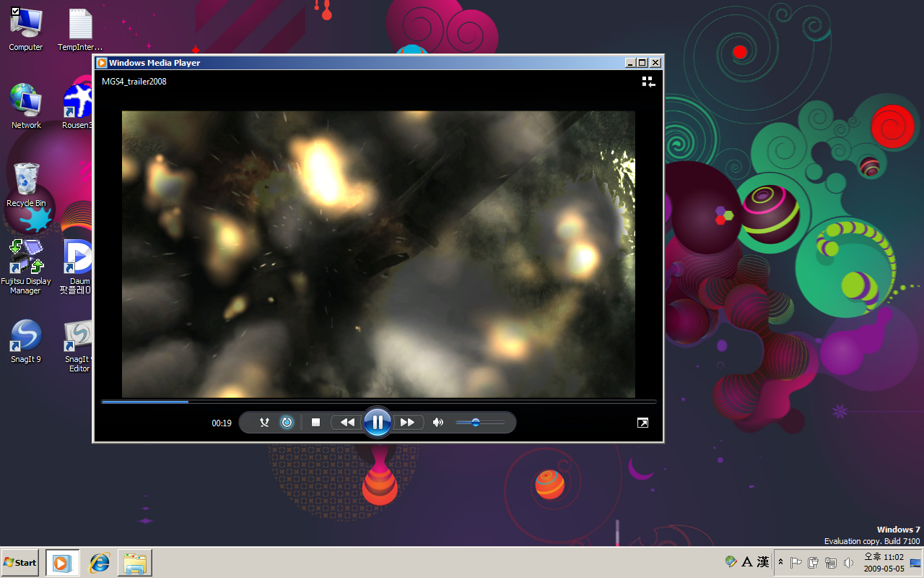Toggle the 'A' input mode indicator
Image resolution: width=924 pixels, height=578 pixels.
click(747, 561)
